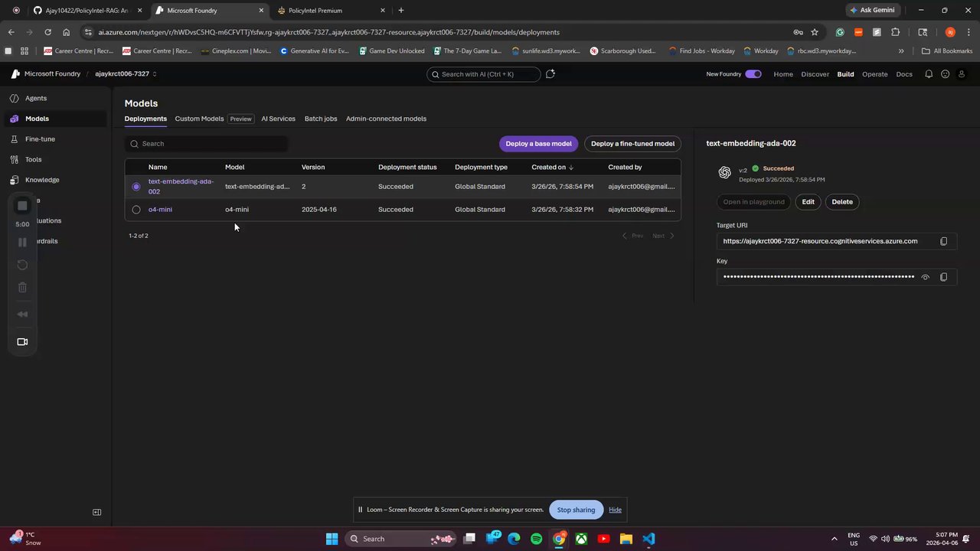
Task: Stop the Loom recording with the square button
Action: coord(22,206)
